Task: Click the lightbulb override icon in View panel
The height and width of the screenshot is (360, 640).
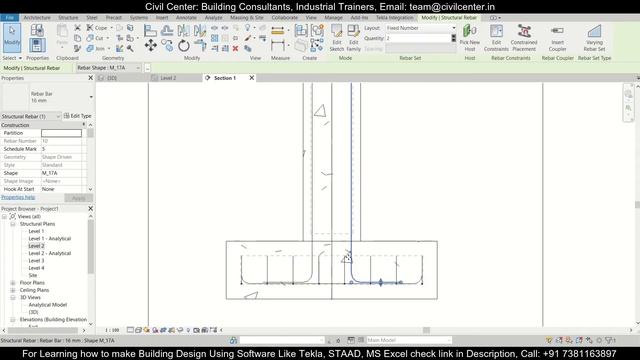Action: pyautogui.click(x=247, y=28)
